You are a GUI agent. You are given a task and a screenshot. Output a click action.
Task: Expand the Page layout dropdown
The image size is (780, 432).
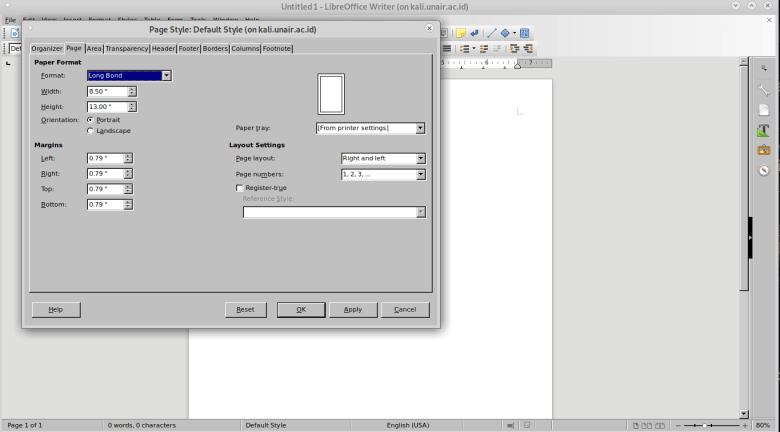(x=420, y=158)
